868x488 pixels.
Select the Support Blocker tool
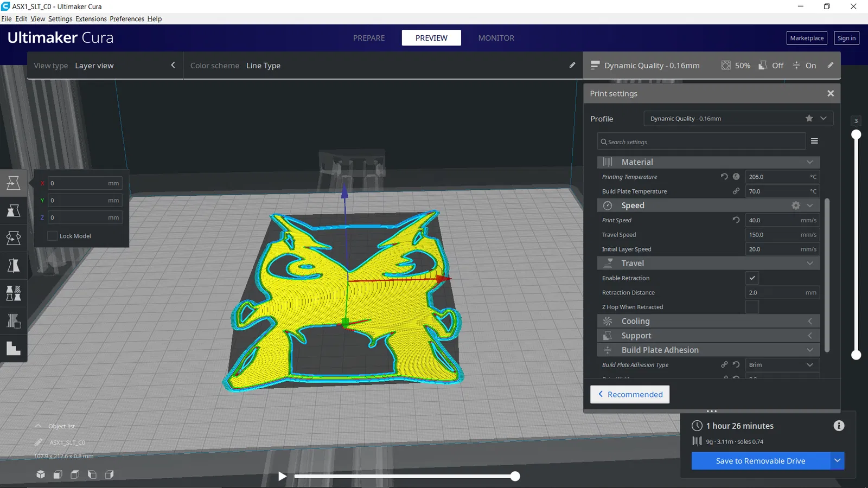14,321
